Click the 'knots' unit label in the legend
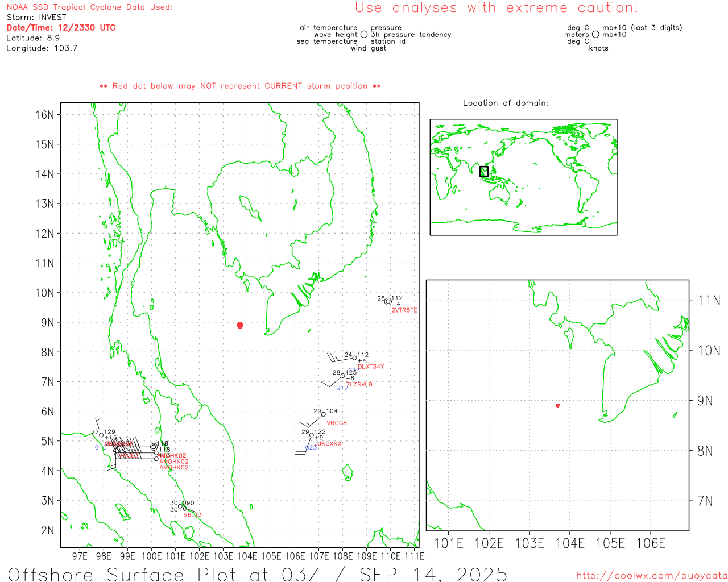The image size is (728, 582). 599,48
